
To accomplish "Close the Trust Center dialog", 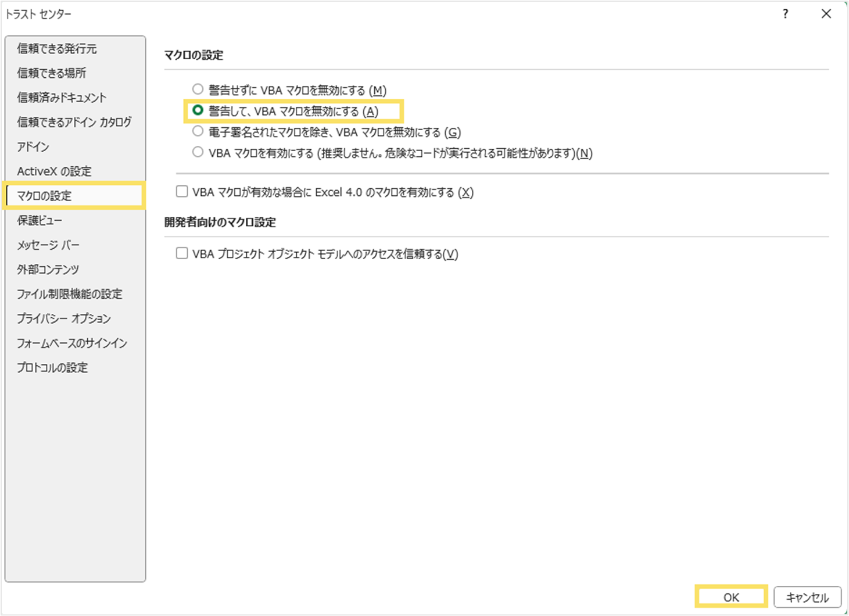I will pyautogui.click(x=826, y=14).
